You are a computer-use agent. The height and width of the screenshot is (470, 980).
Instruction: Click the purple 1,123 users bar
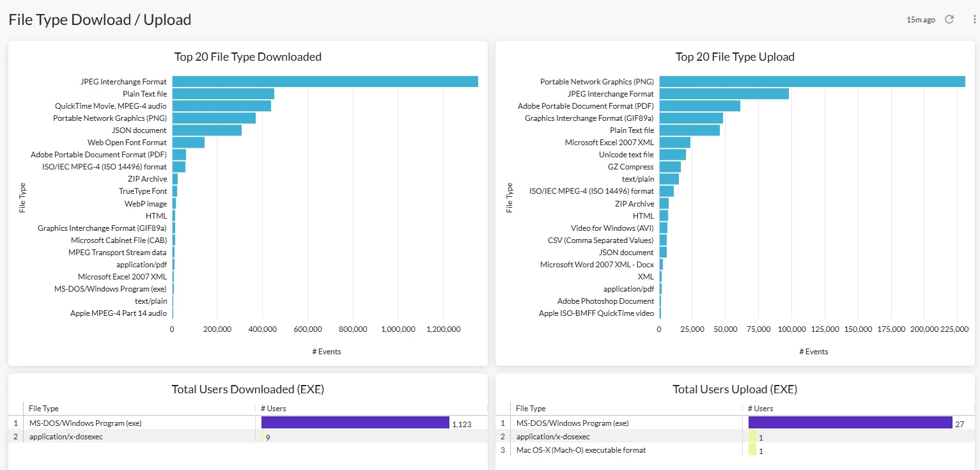tap(355, 423)
